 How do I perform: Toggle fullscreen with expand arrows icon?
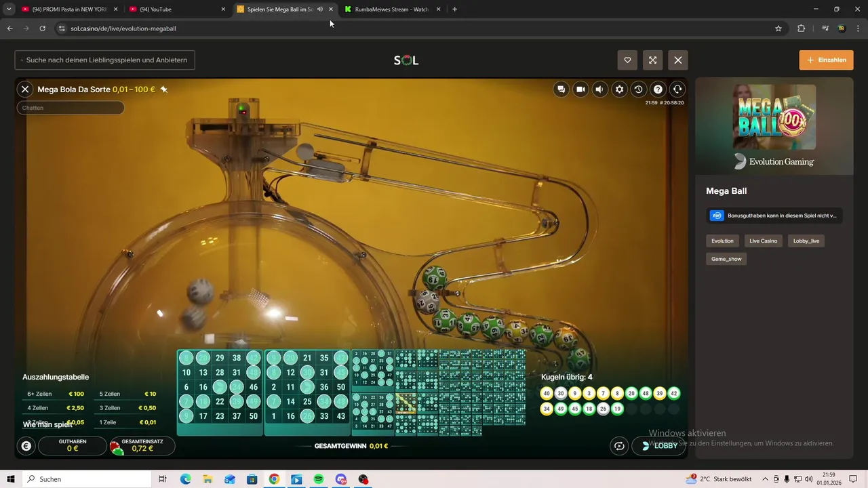pyautogui.click(x=652, y=60)
